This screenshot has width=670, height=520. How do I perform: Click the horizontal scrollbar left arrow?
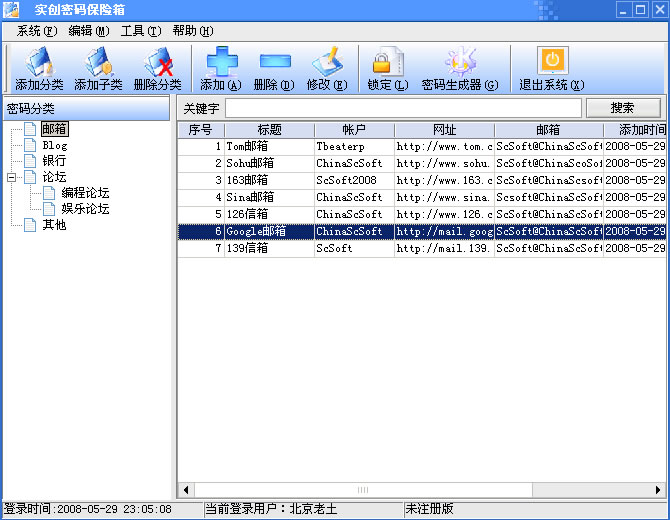pyautogui.click(x=186, y=490)
